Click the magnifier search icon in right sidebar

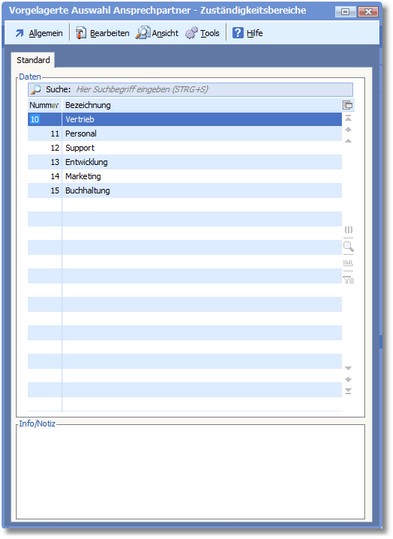pyautogui.click(x=348, y=246)
